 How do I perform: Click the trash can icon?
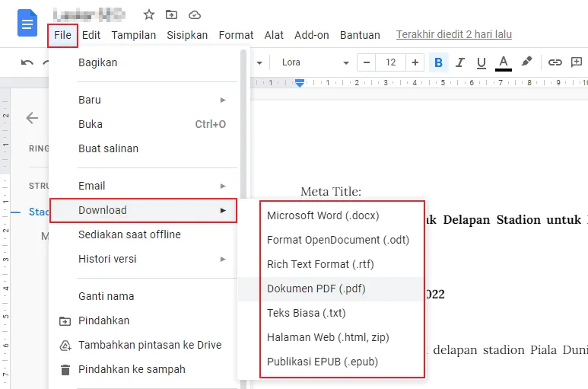click(65, 370)
